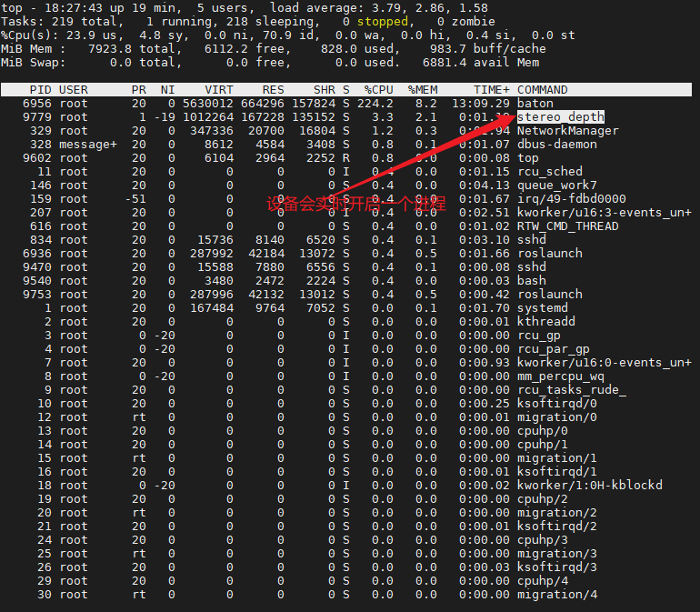Click the migration/0 command
The image size is (700, 612).
557,417
